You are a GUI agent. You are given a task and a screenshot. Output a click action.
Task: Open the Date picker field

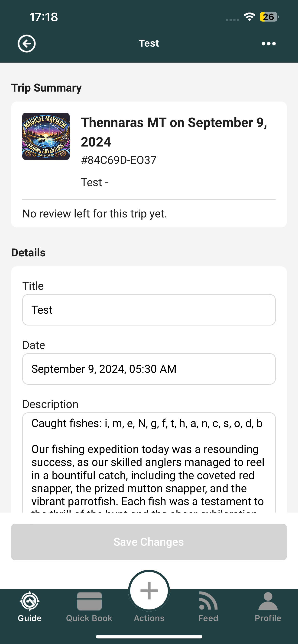click(149, 369)
